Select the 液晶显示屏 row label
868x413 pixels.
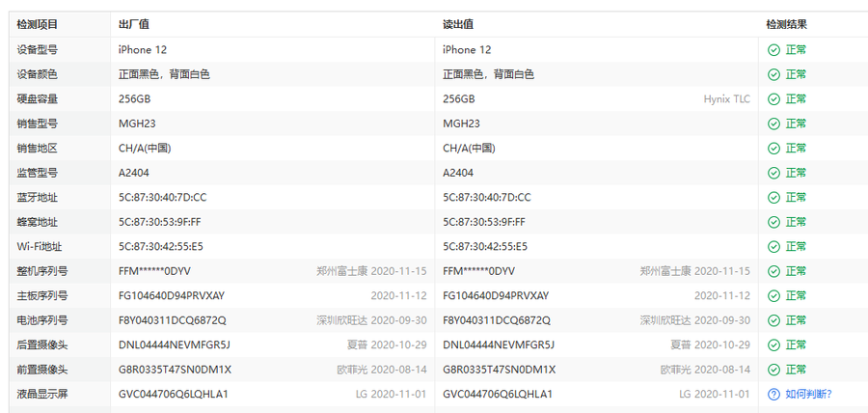(42, 394)
